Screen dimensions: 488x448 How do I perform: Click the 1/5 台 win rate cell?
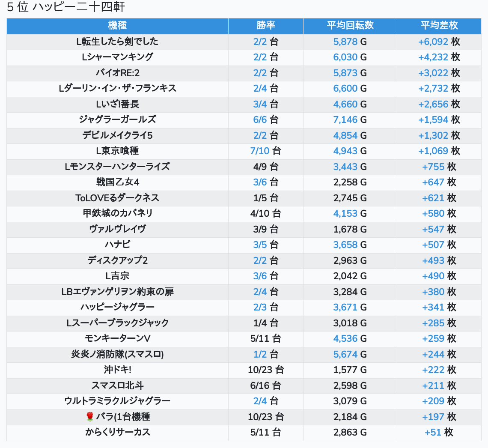(266, 198)
